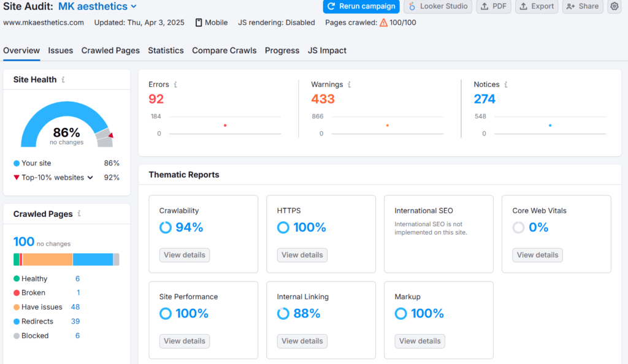Click the orange Have issues bar segment
The image size is (628, 364).
(48, 260)
